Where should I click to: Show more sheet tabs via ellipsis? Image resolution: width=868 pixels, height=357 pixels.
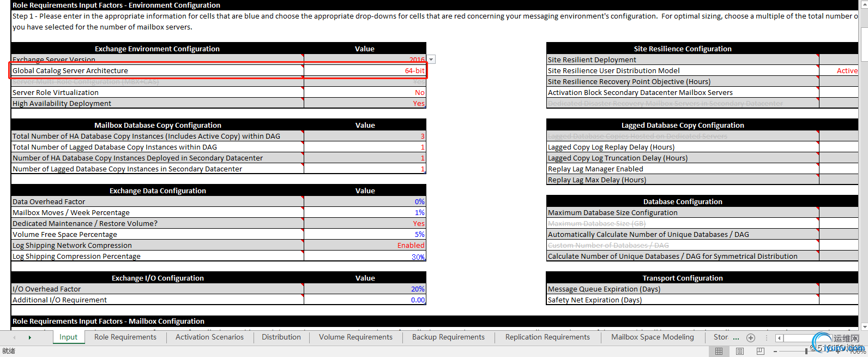736,337
